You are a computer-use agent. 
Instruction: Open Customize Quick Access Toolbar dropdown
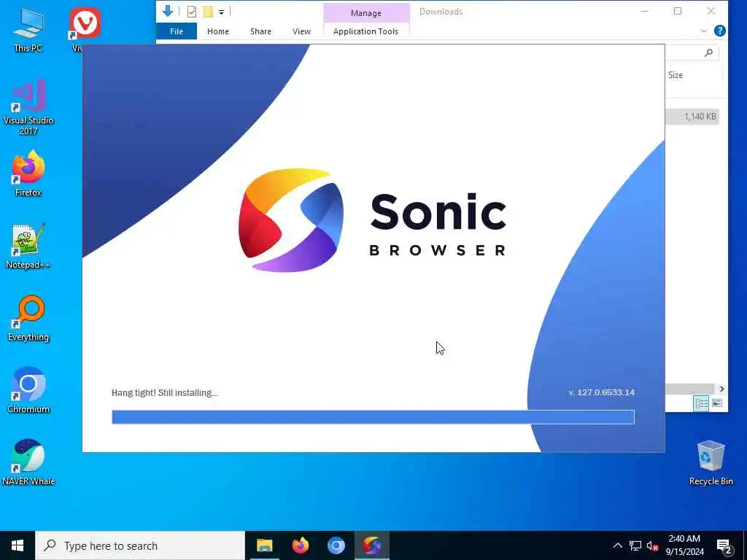221,12
